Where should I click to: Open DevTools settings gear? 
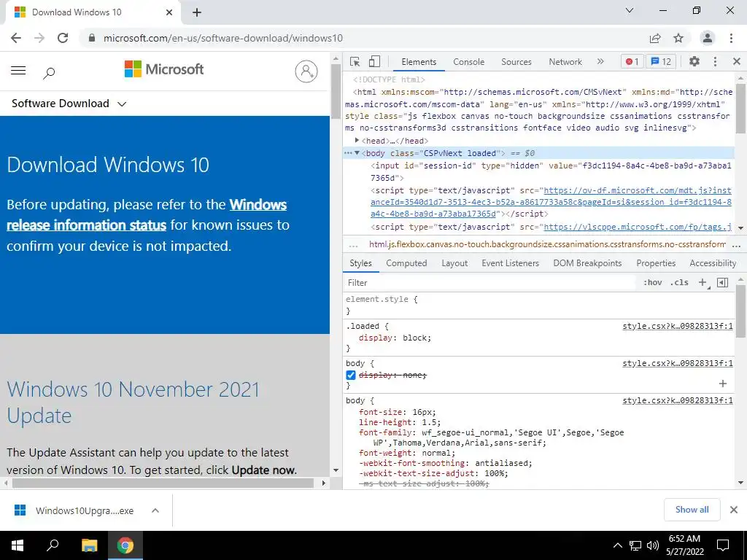click(x=694, y=61)
